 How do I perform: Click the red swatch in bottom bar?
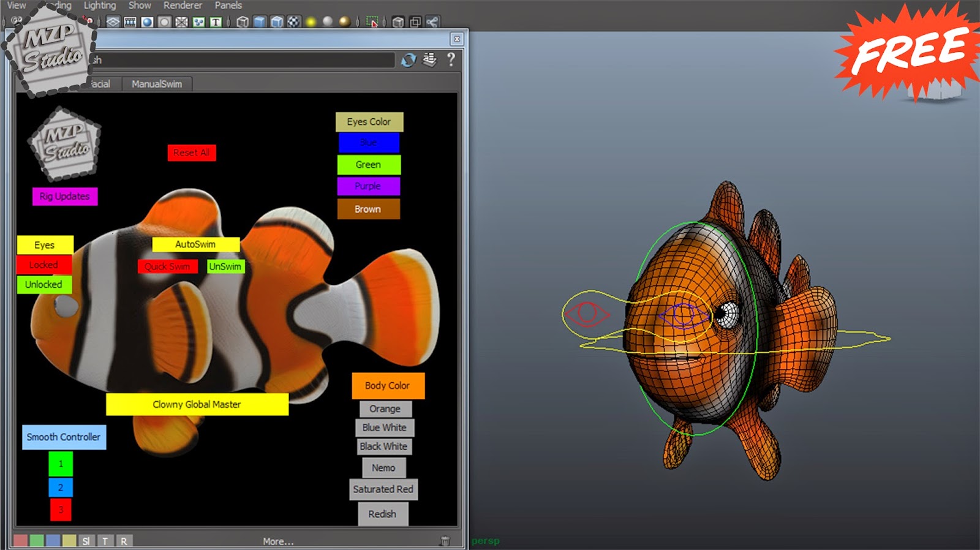click(x=20, y=541)
